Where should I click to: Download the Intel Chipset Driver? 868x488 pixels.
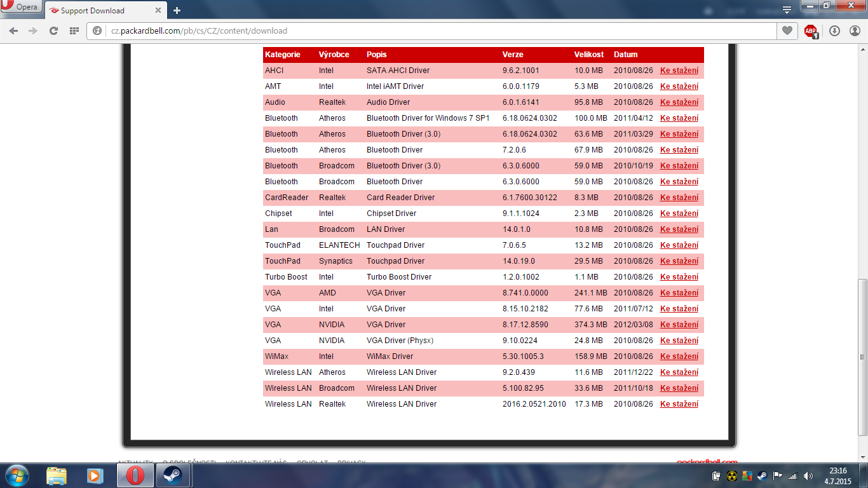coord(679,213)
